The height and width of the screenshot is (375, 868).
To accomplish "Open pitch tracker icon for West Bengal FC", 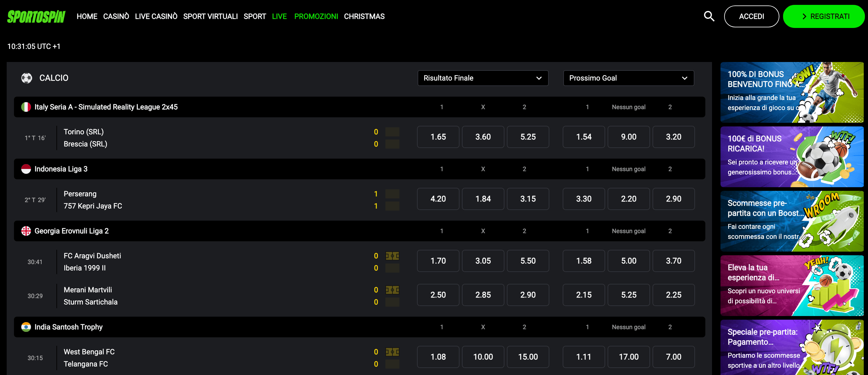I will click(x=392, y=352).
